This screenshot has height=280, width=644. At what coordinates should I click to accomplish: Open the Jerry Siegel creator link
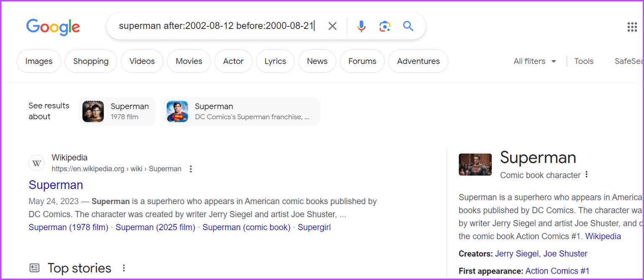tap(517, 253)
